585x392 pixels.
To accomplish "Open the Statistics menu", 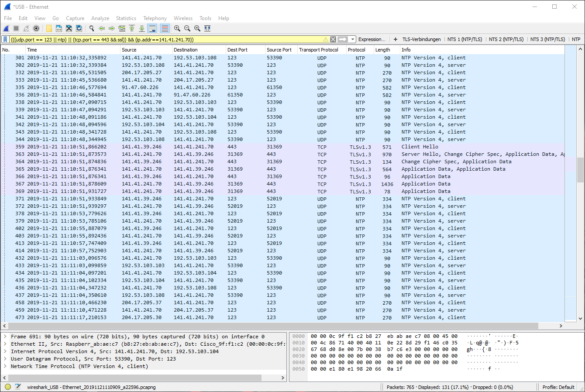I will tap(126, 18).
